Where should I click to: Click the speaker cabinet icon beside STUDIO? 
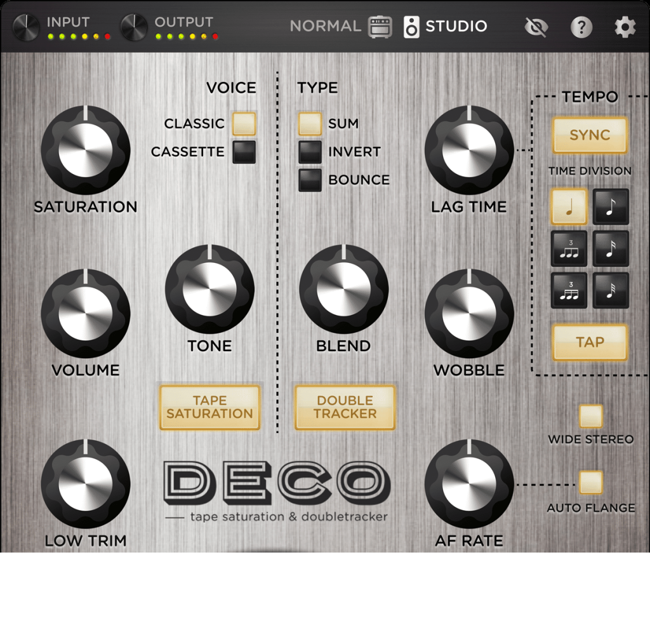tap(412, 26)
